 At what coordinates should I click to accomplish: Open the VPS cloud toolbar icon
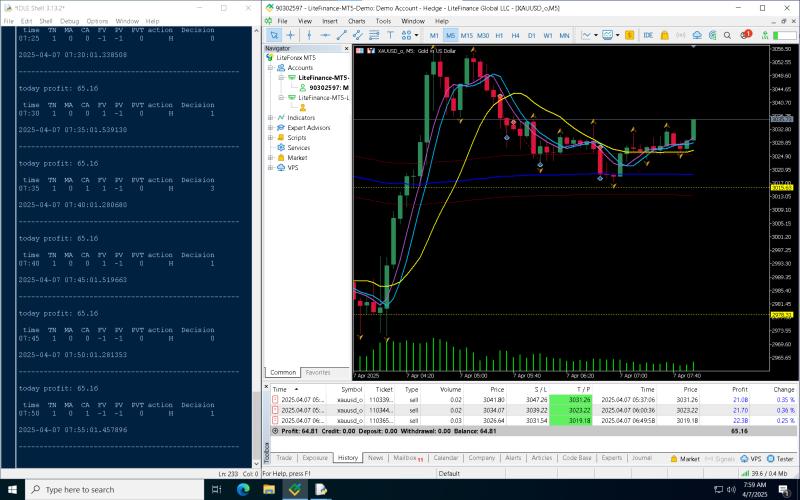(697, 35)
